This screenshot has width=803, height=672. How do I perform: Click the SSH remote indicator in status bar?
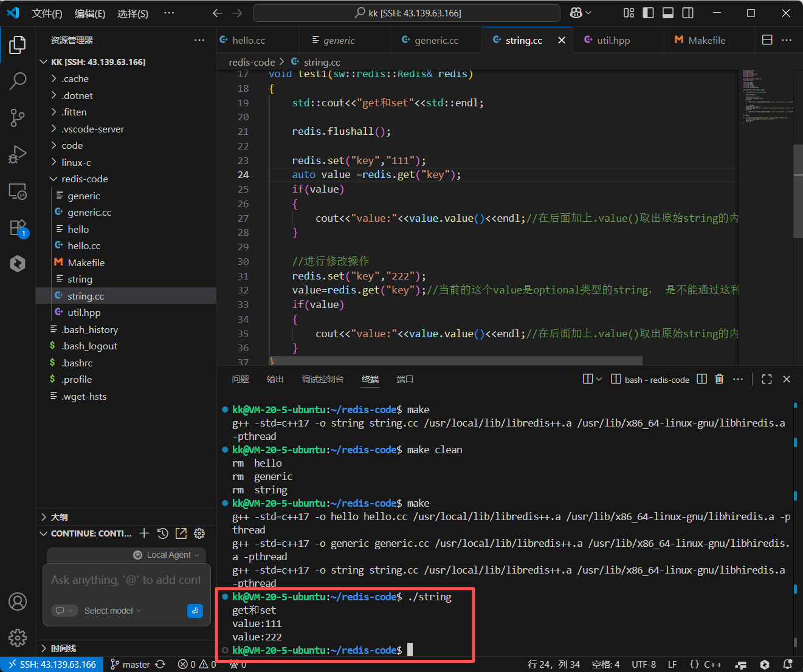click(52, 664)
